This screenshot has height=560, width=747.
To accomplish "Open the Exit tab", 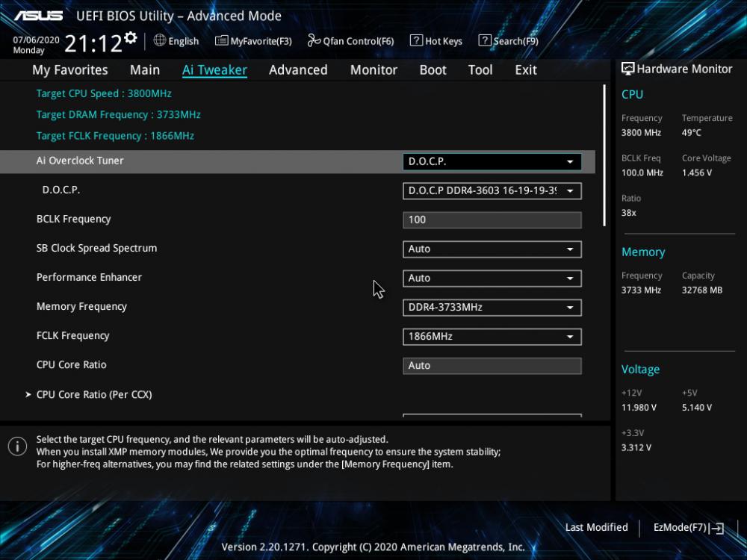I will (525, 70).
